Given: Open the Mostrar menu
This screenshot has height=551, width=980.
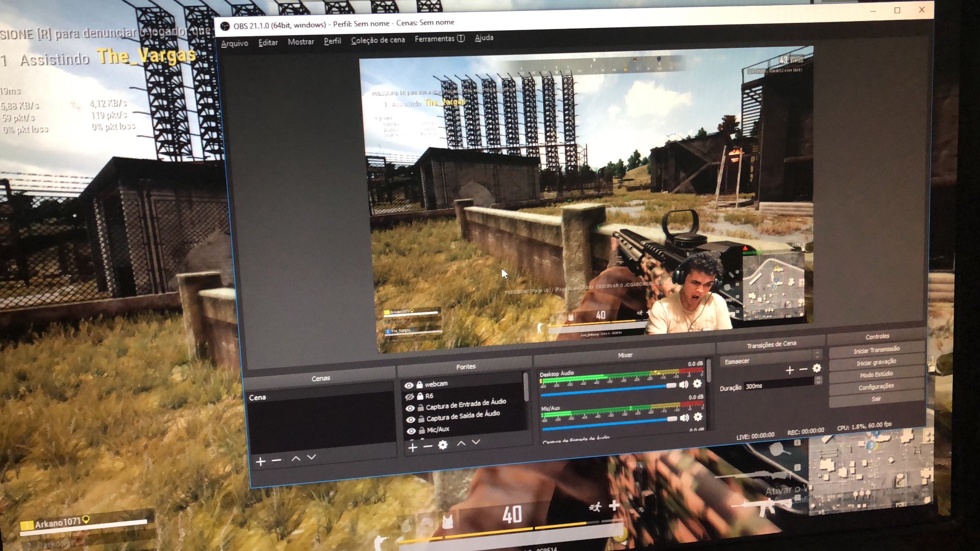Looking at the screenshot, I should (x=301, y=42).
